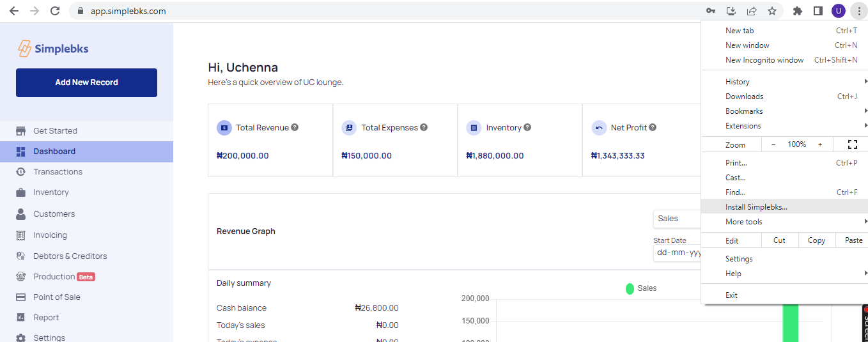
Task: Click the Net Profit help icon
Action: pos(653,127)
